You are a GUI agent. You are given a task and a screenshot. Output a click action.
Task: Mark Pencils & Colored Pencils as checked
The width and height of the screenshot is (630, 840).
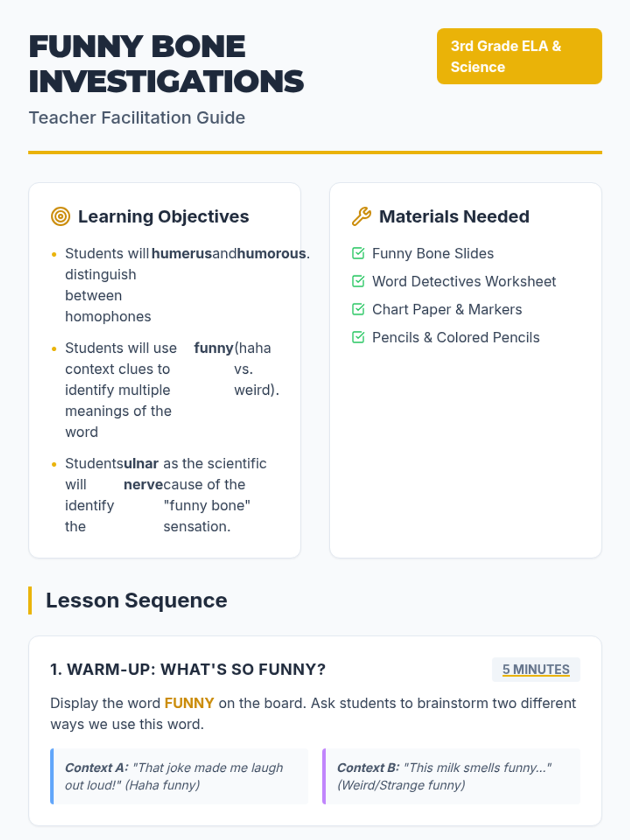358,337
